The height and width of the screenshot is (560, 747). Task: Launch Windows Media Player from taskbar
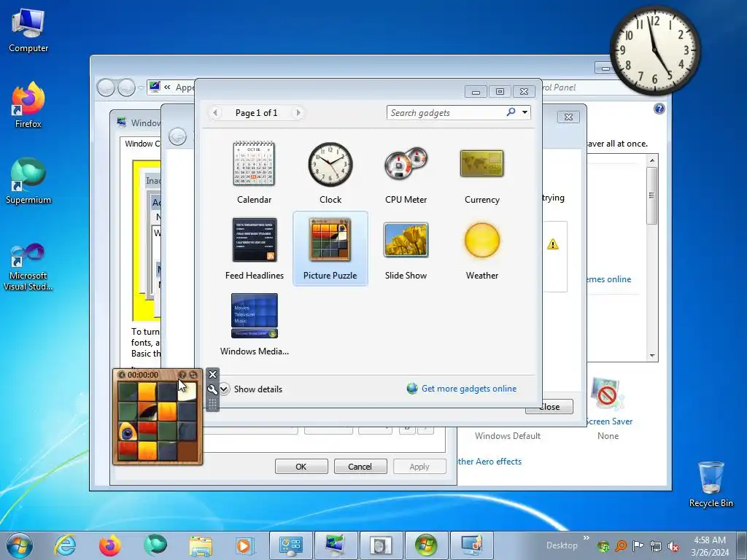[x=245, y=545]
